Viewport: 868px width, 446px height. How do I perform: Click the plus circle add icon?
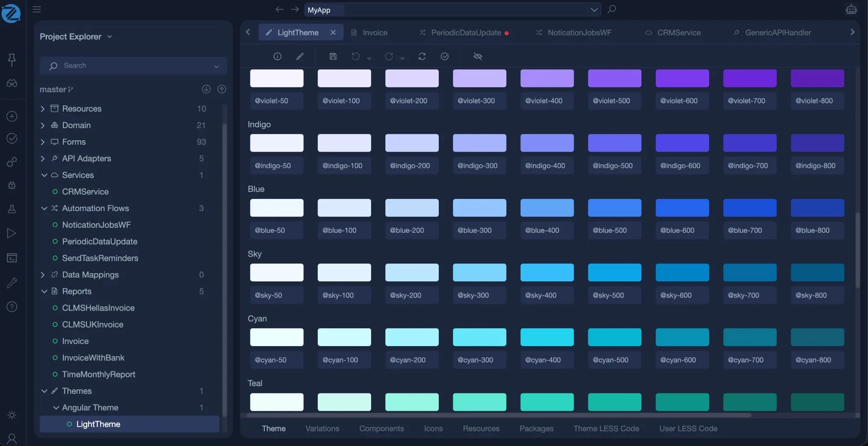click(x=12, y=116)
